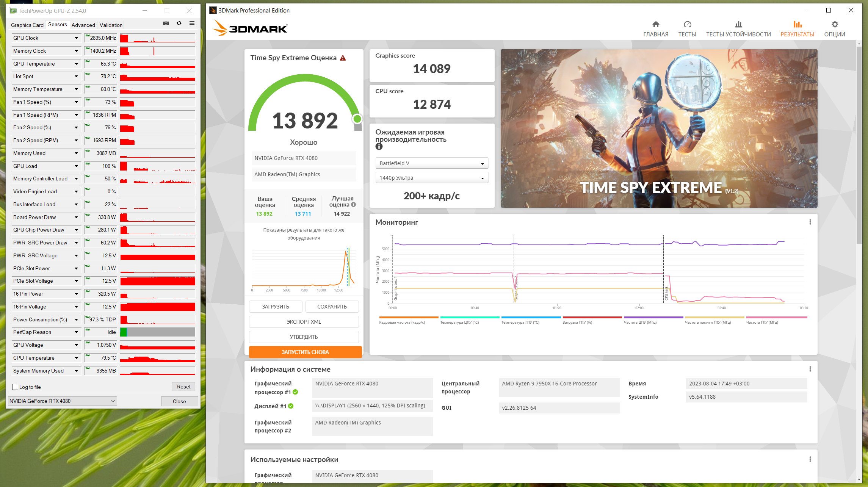Screen dimensions: 868x487
Task: Open the ТЕСТЫ УСТОЙЧИВОСТИ stress tests tab
Action: (x=738, y=29)
